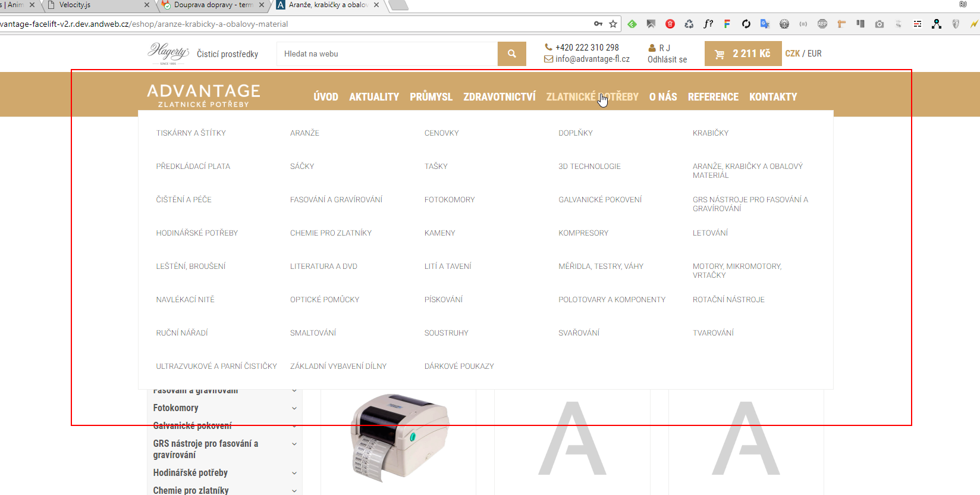980x495 pixels.
Task: Open the Google Translate extension
Action: [765, 24]
